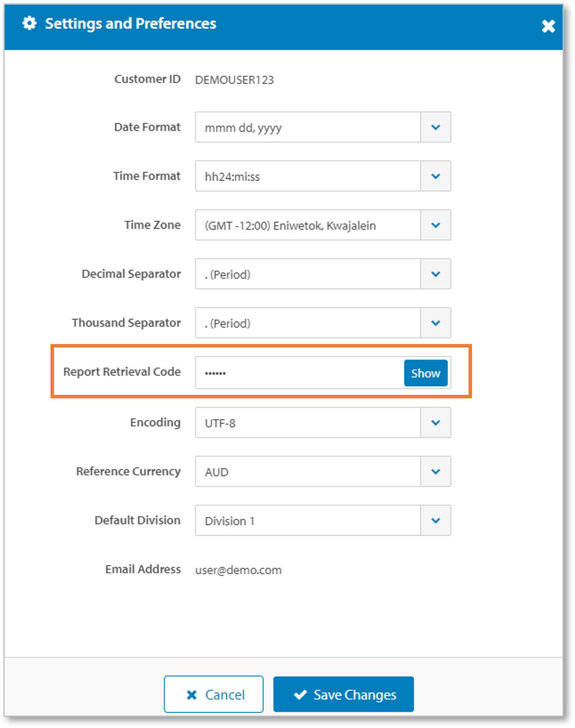Image resolution: width=575 pixels, height=728 pixels.
Task: Cancel the settings changes
Action: [x=214, y=694]
